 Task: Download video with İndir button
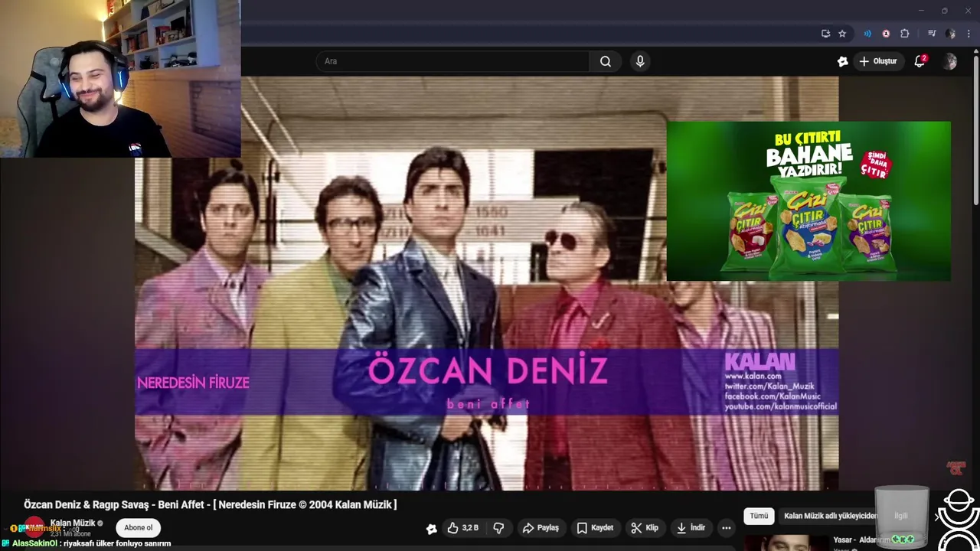pyautogui.click(x=691, y=527)
